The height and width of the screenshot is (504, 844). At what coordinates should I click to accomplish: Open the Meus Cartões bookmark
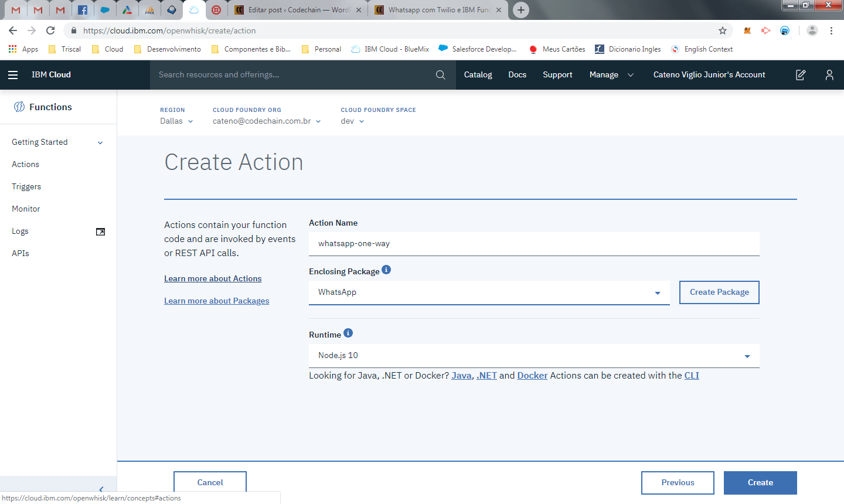(x=557, y=49)
